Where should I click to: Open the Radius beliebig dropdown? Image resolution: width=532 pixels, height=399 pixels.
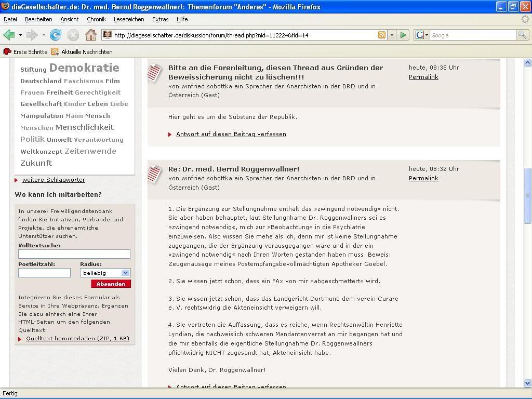[105, 273]
